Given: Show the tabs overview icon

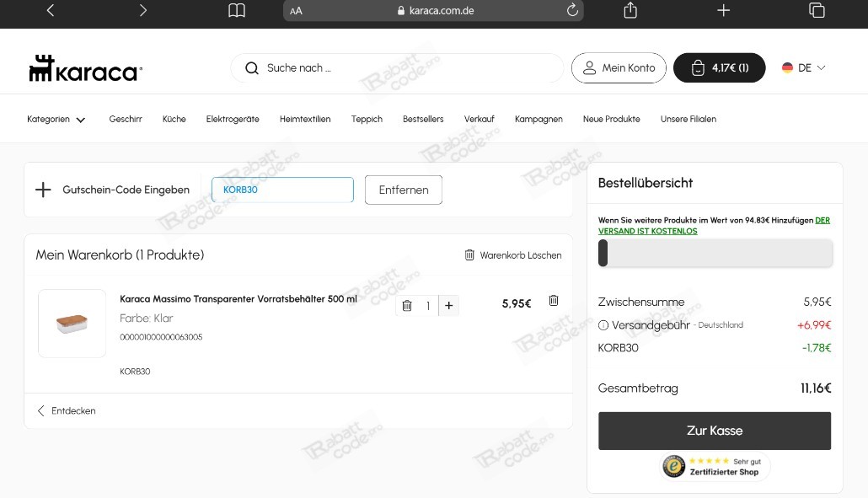Looking at the screenshot, I should coord(817,10).
